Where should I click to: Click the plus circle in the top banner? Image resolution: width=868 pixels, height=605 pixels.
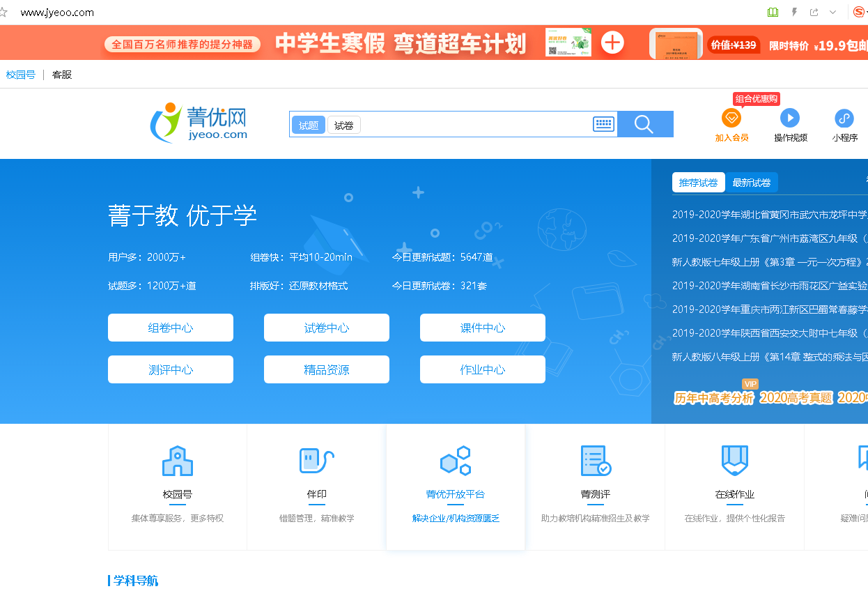pyautogui.click(x=612, y=43)
